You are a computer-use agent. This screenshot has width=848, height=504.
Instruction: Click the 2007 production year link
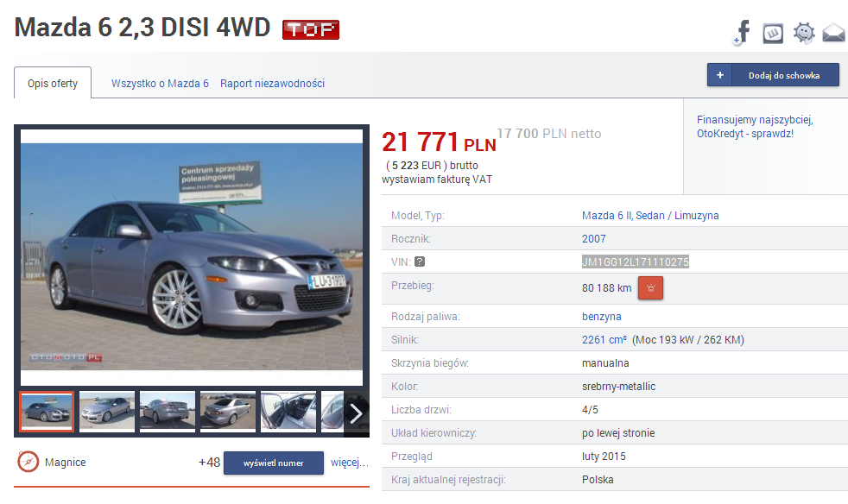tap(594, 239)
